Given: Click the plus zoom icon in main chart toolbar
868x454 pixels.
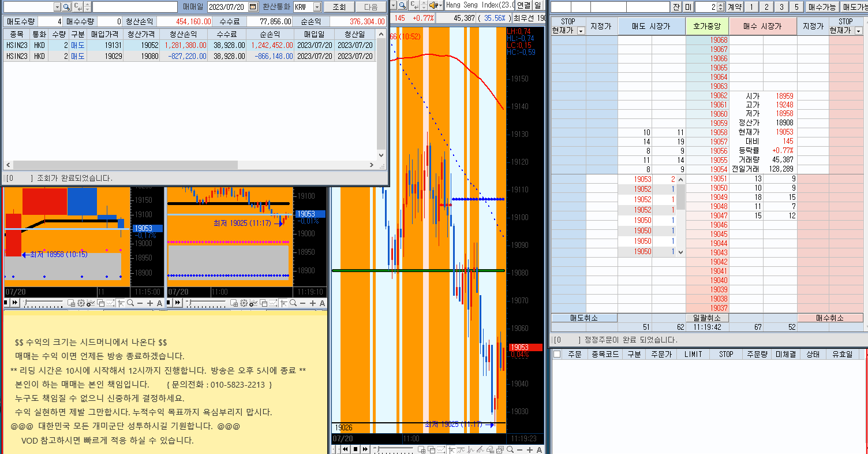Looking at the screenshot, I should coord(529,449).
